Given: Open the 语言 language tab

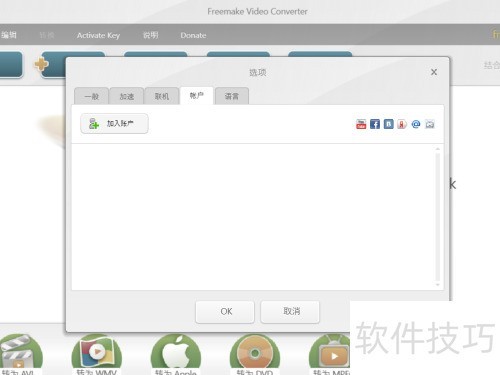Looking at the screenshot, I should pyautogui.click(x=232, y=96).
